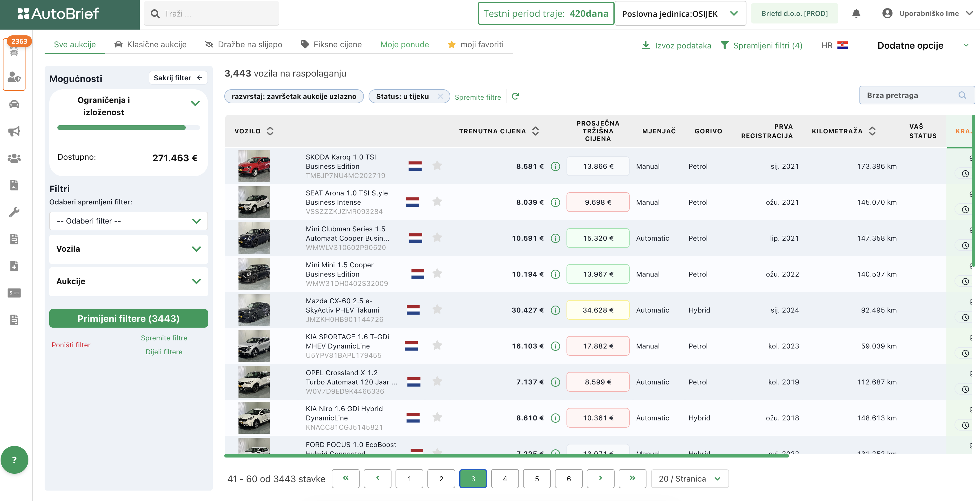The image size is (980, 501).
Task: Click the Izvoz podataka download icon
Action: tap(646, 45)
